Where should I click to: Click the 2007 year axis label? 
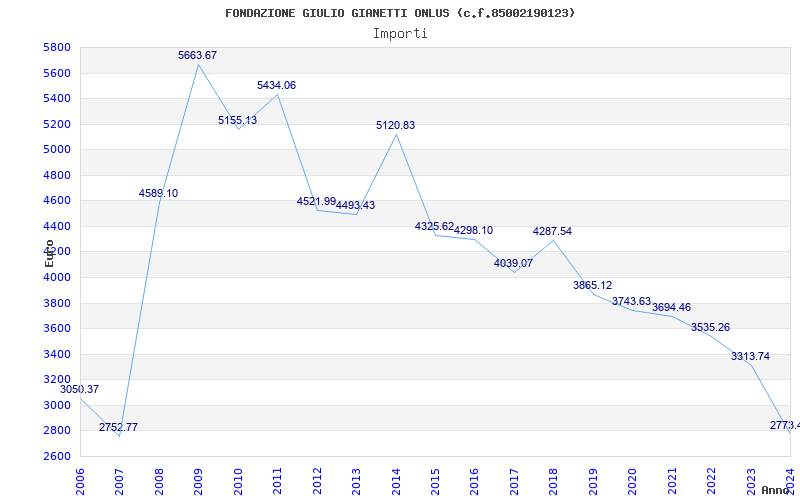(119, 482)
